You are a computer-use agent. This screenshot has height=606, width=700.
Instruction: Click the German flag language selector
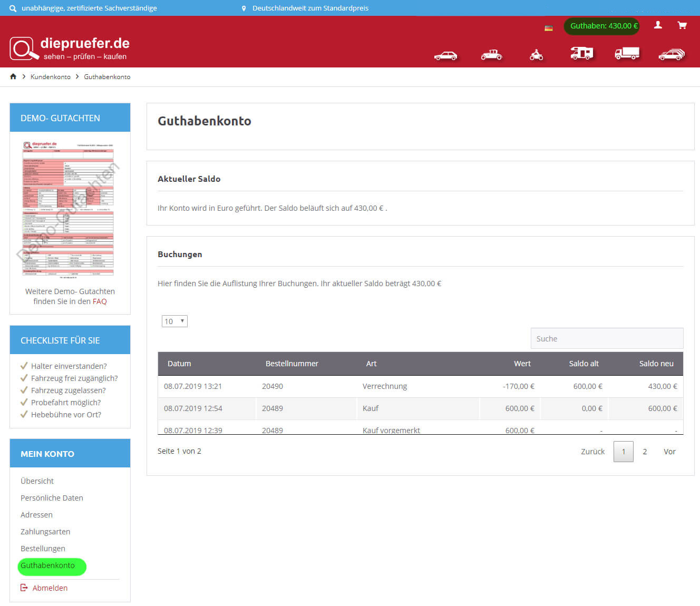point(549,28)
